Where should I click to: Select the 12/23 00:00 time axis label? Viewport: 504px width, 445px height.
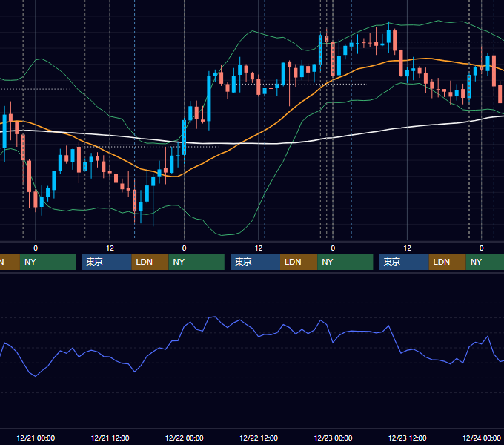pos(333,438)
